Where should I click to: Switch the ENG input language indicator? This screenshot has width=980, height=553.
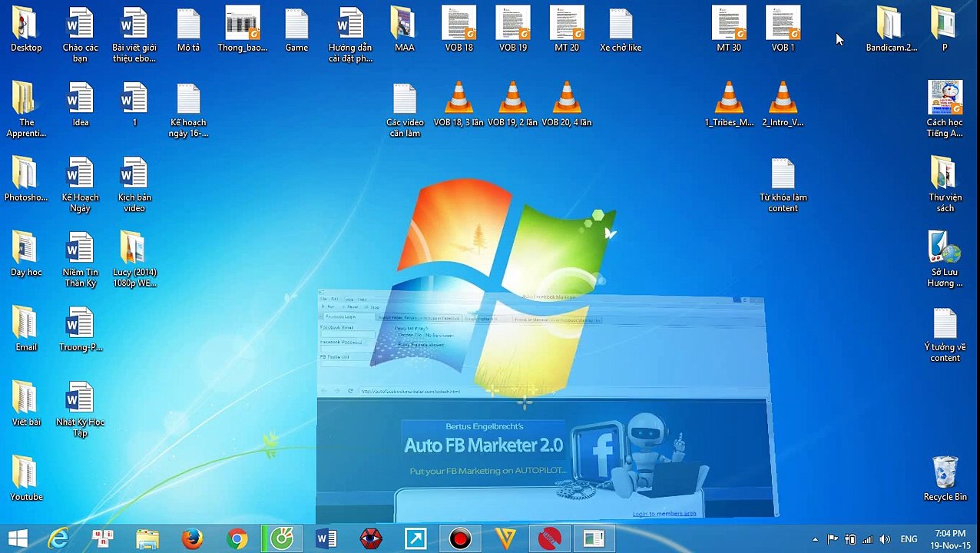909,539
